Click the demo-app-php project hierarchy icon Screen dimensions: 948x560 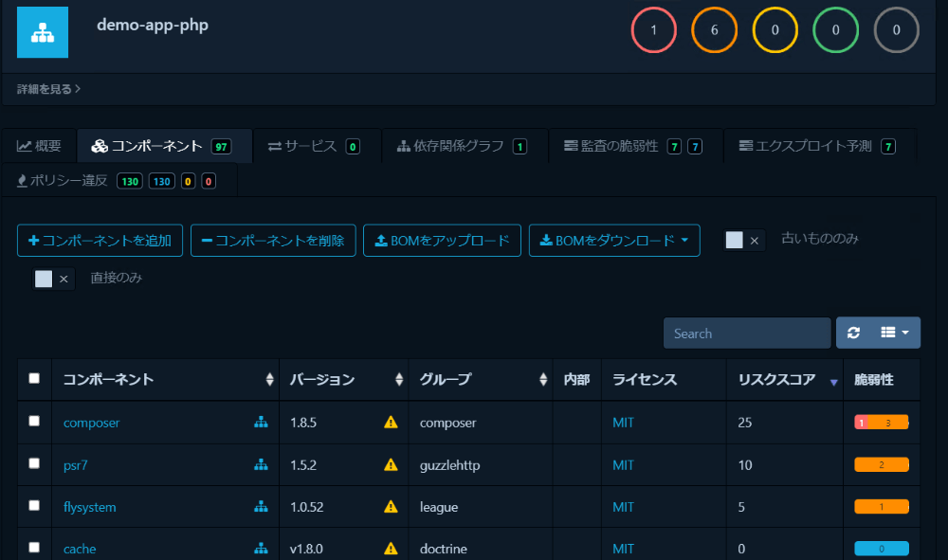pos(43,32)
